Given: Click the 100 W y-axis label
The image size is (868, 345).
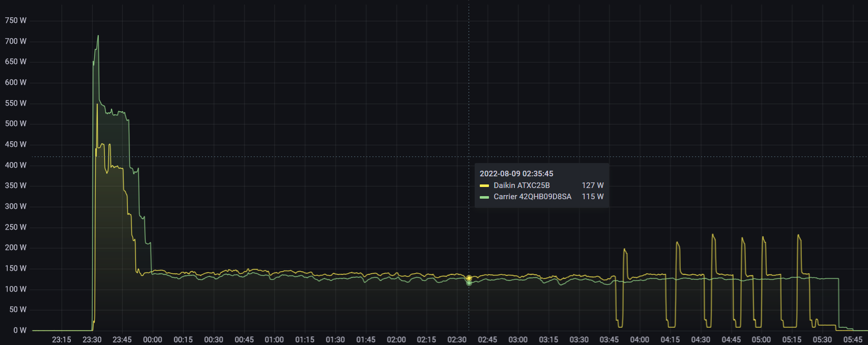Looking at the screenshot, I should coord(16,289).
